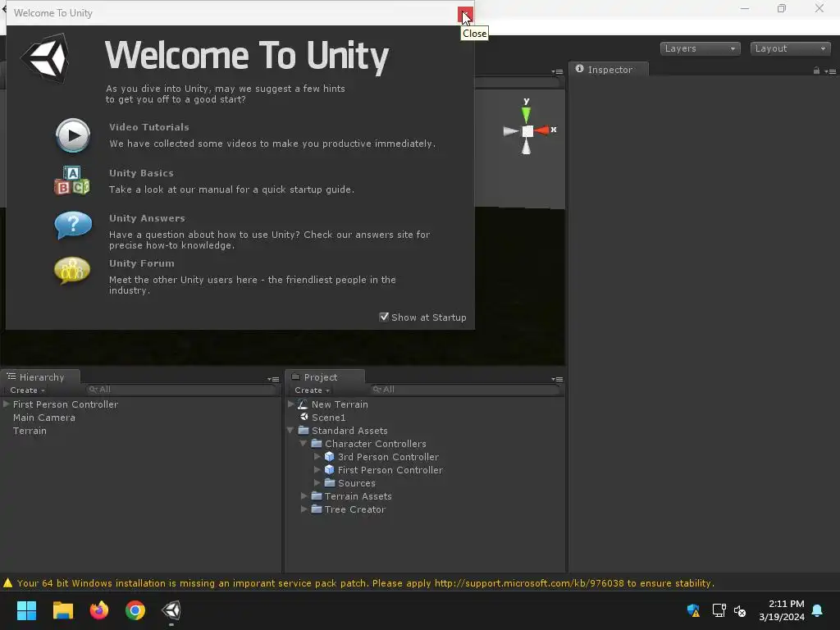Expand the Tree Creator folder
Image resolution: width=840 pixels, height=630 pixels.
[x=304, y=509]
